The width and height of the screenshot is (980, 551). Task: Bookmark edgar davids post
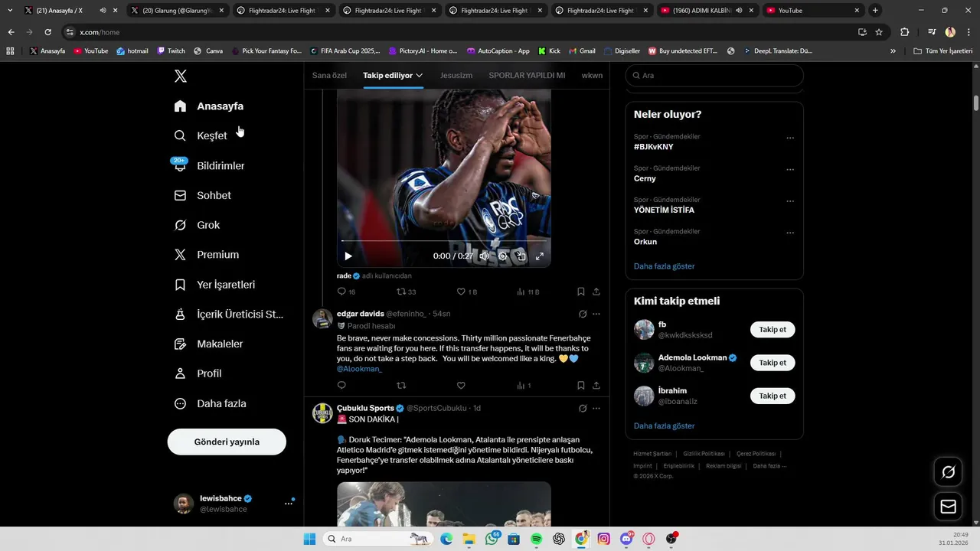pyautogui.click(x=581, y=386)
